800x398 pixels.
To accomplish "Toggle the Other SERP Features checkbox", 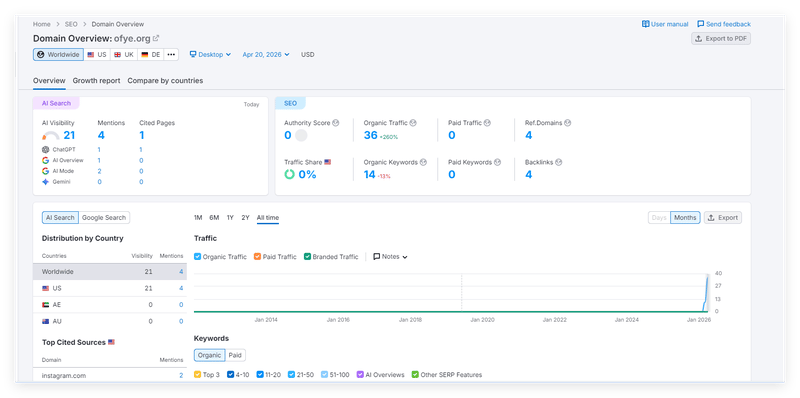I will click(x=415, y=375).
